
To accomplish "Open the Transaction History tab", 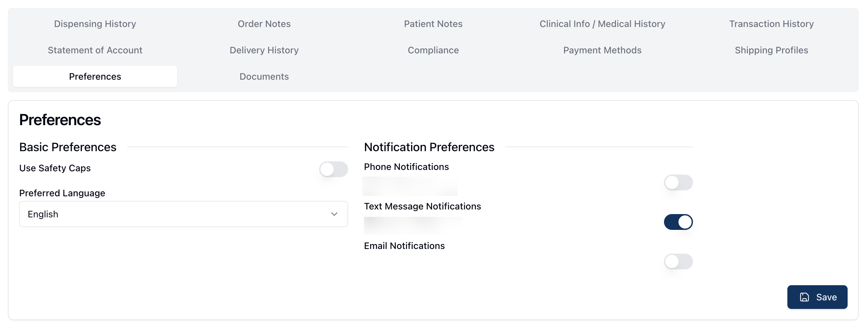I will coord(771,24).
